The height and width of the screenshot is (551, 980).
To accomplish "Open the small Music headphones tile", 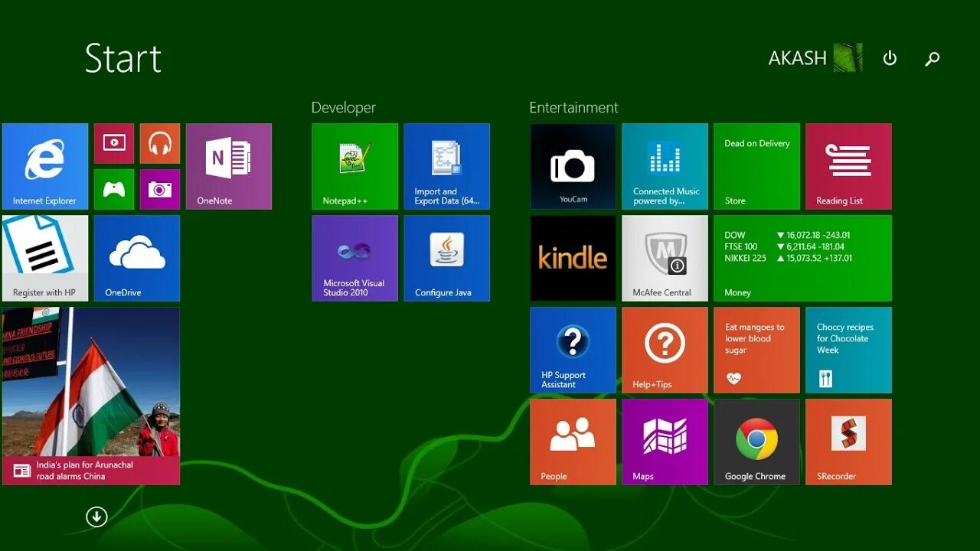I will pos(160,143).
